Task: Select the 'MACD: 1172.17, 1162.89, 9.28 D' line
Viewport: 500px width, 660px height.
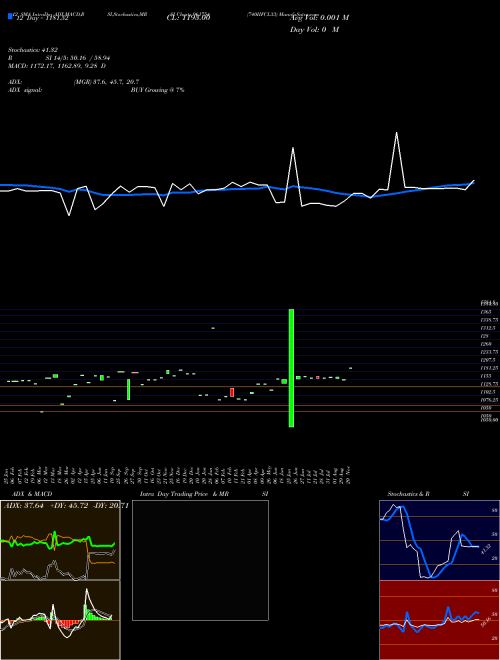Action: [x=57, y=66]
